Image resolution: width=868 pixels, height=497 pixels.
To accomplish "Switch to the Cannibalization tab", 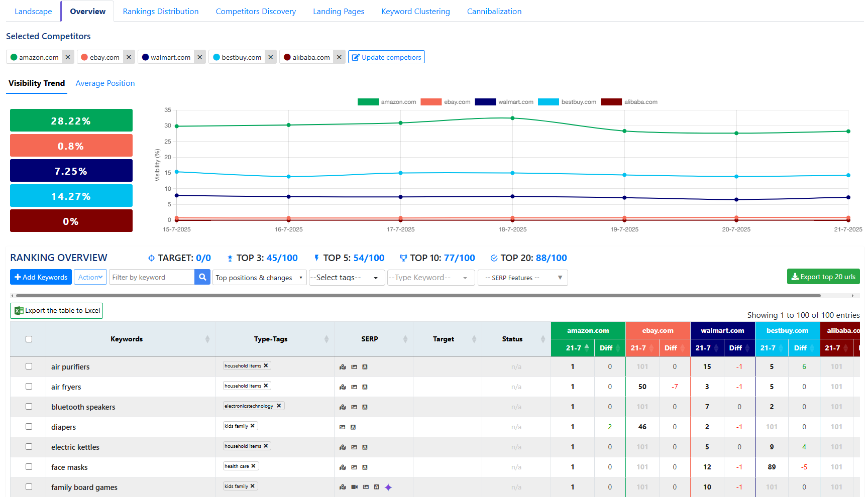I will tap(494, 11).
